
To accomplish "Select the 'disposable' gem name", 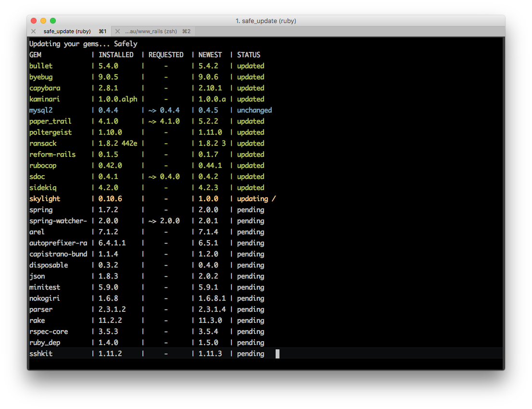I will 49,265.
